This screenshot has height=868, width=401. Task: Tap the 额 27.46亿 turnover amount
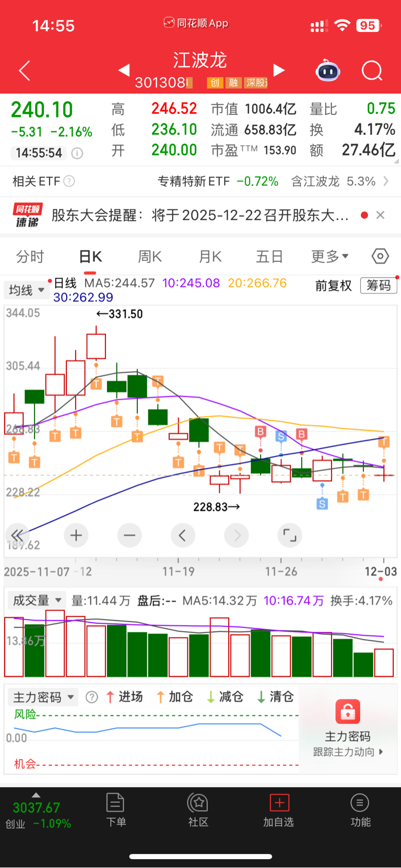point(352,150)
